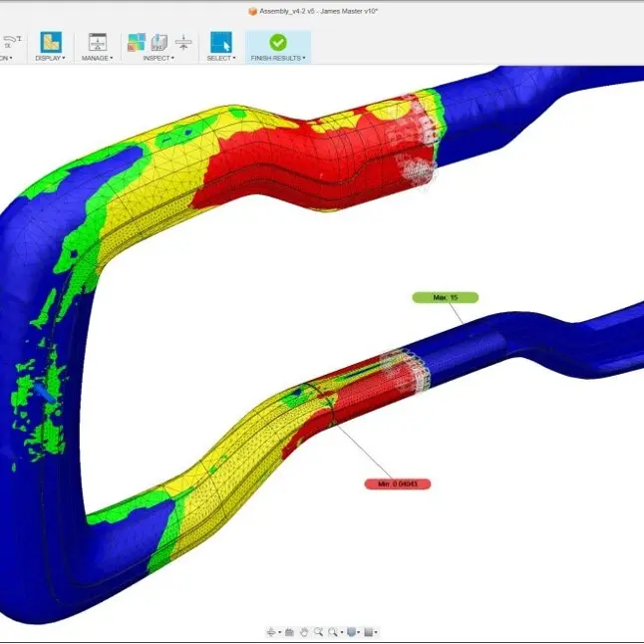Open the Display Settings monitor icon
This screenshot has height=644, width=644.
pos(352,632)
